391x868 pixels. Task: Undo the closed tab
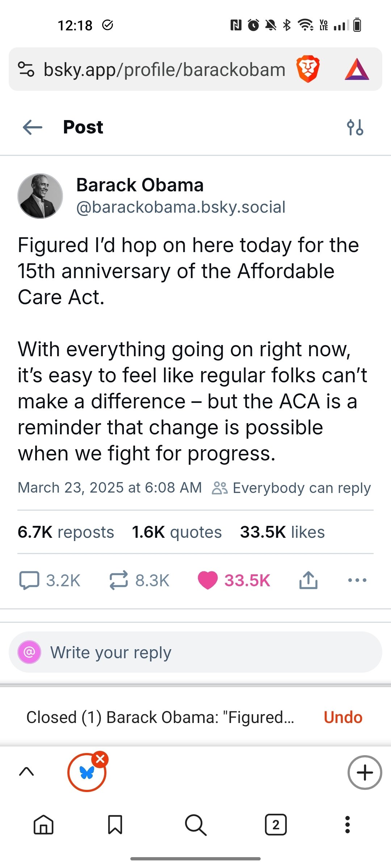[x=343, y=717]
